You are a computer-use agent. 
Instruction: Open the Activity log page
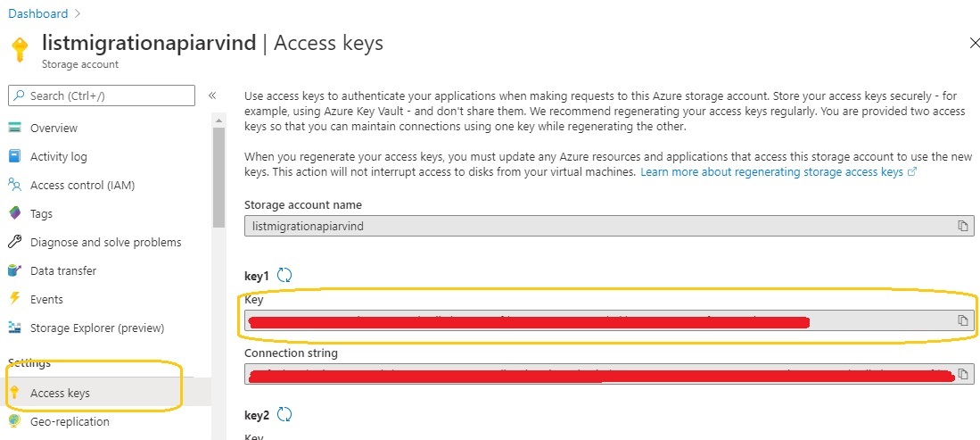tap(59, 156)
